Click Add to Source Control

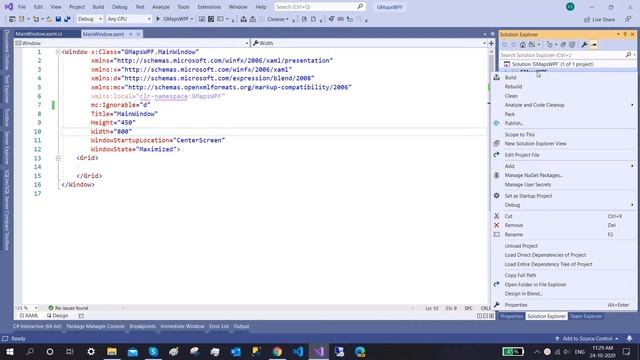(x=587, y=338)
